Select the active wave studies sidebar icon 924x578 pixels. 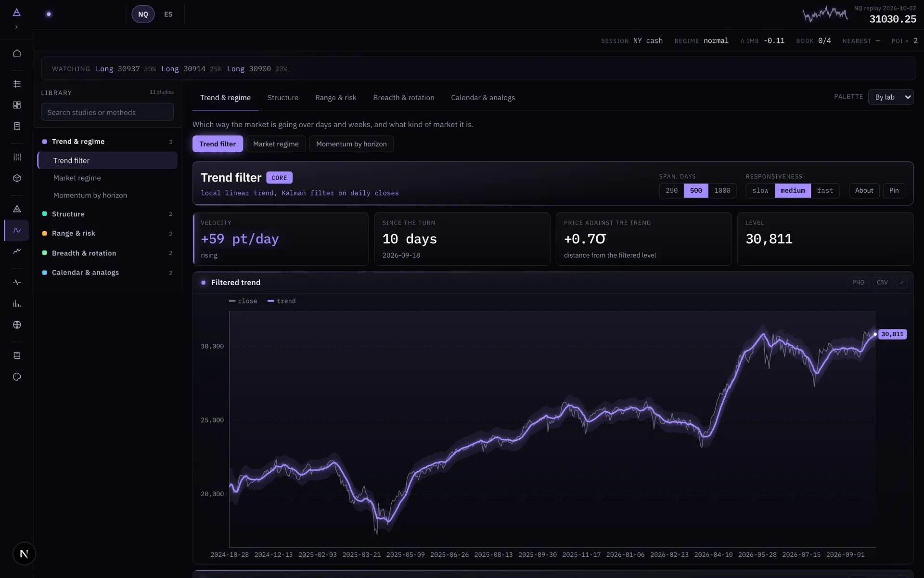[x=17, y=230]
